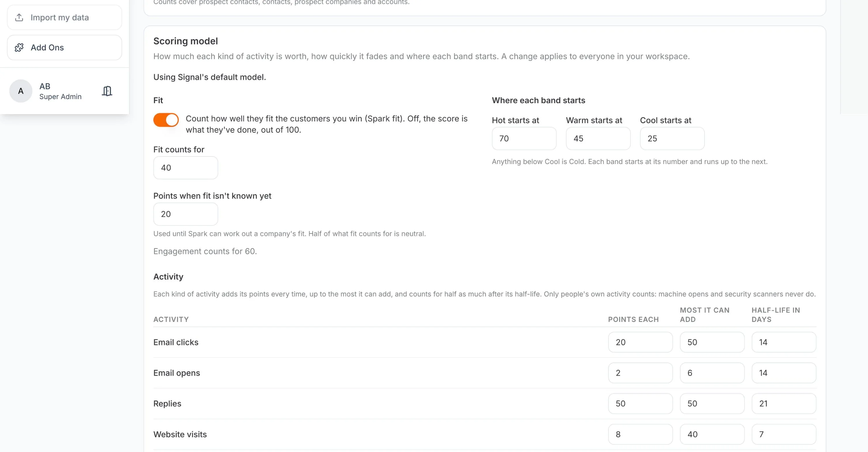Click the round A avatar
Image resolution: width=868 pixels, height=452 pixels.
point(21,91)
